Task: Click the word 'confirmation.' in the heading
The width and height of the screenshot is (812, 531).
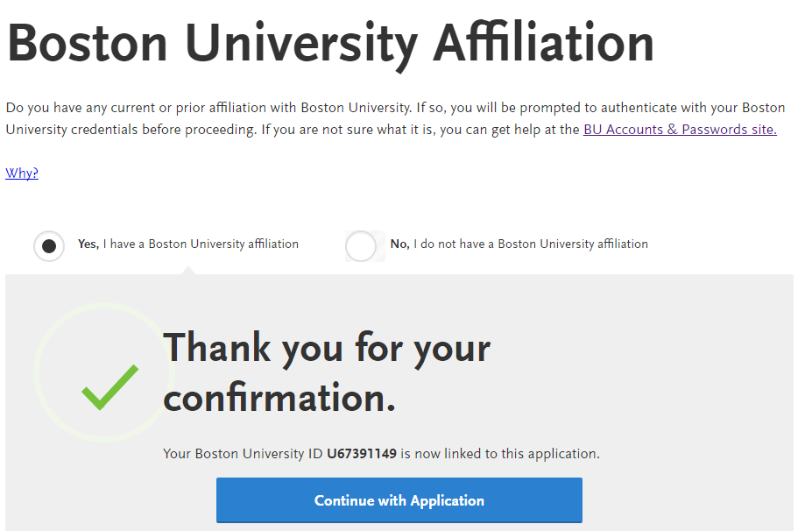Action: (279, 398)
